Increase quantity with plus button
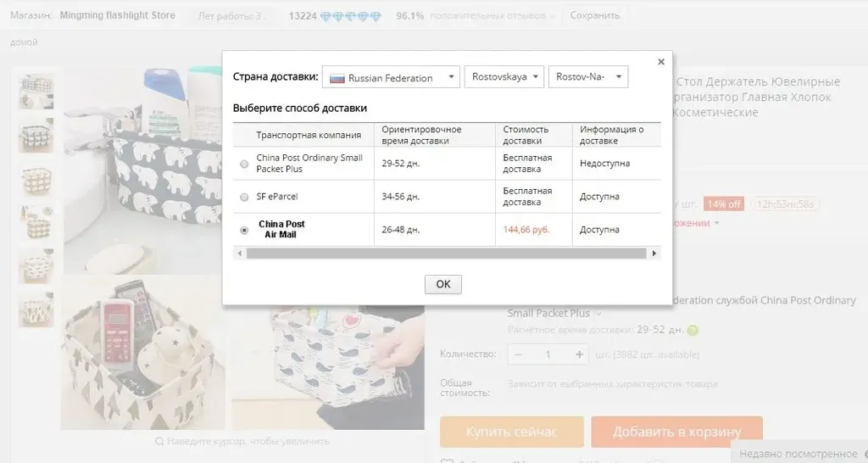 tap(579, 354)
